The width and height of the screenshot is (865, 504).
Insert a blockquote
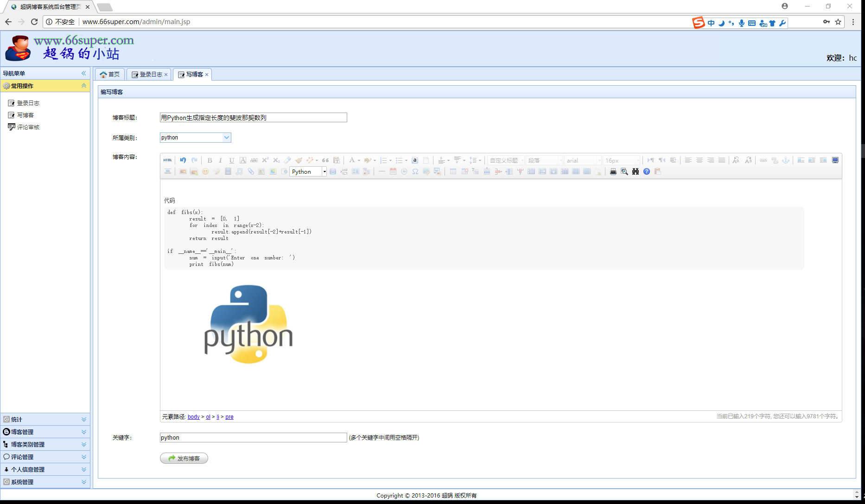[x=325, y=160]
